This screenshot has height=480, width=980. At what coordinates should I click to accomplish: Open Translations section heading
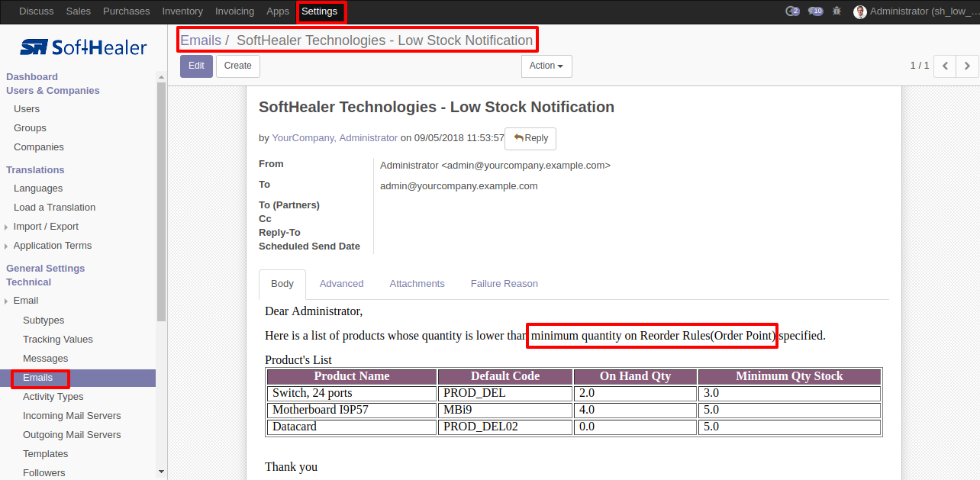35,170
